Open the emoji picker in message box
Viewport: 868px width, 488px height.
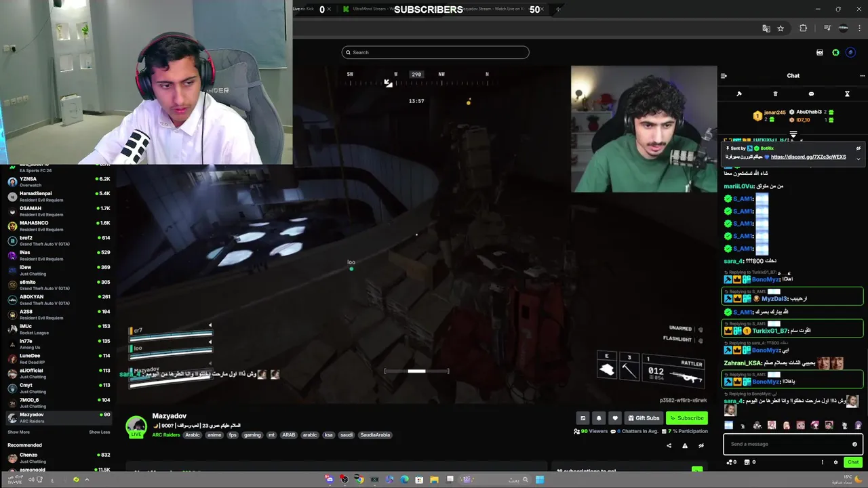854,444
